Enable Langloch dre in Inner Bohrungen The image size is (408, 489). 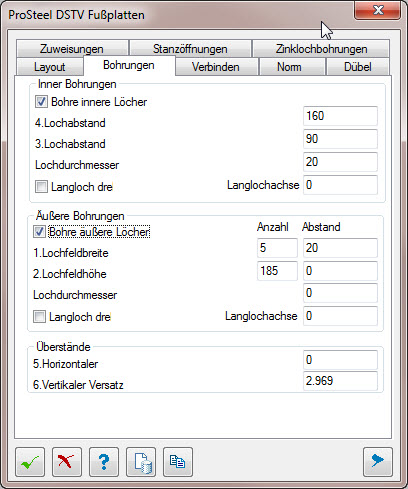[41, 187]
